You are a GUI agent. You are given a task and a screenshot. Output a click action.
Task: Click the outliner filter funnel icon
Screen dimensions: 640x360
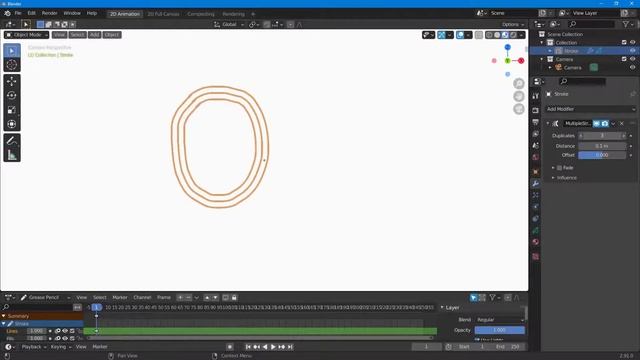click(625, 24)
